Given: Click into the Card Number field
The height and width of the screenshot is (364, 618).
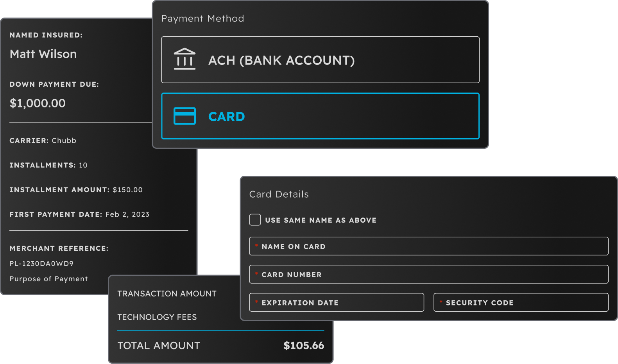Looking at the screenshot, I should tap(428, 275).
